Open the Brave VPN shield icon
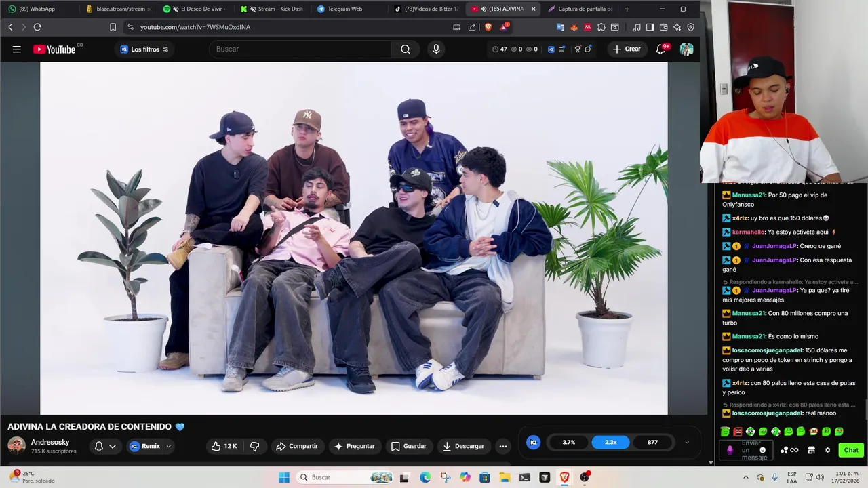This screenshot has width=868, height=488. (x=690, y=27)
